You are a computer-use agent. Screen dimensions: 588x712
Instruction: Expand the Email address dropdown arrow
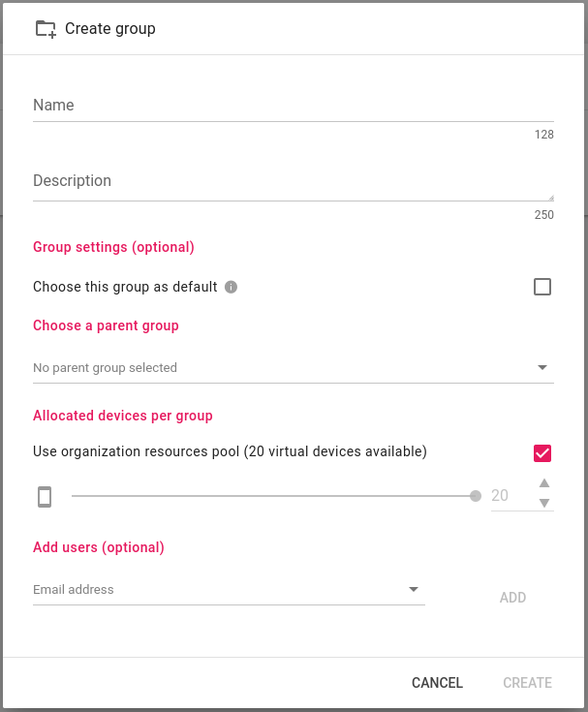click(x=414, y=589)
